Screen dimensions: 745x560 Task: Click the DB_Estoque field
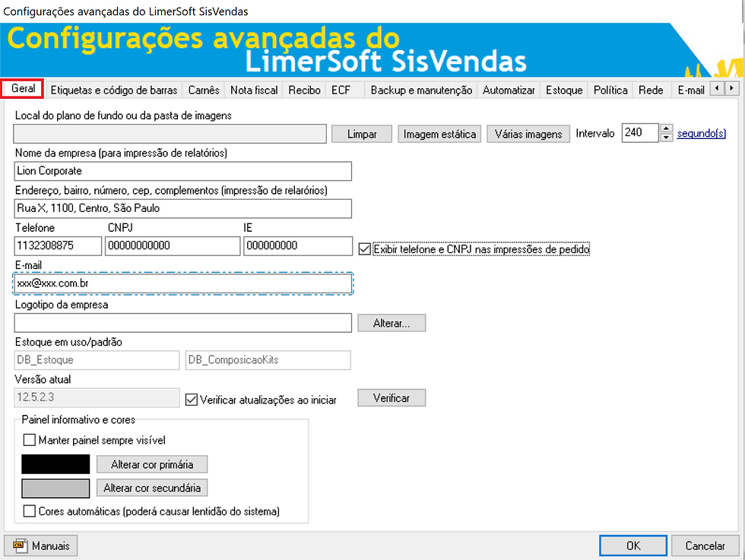click(x=97, y=360)
